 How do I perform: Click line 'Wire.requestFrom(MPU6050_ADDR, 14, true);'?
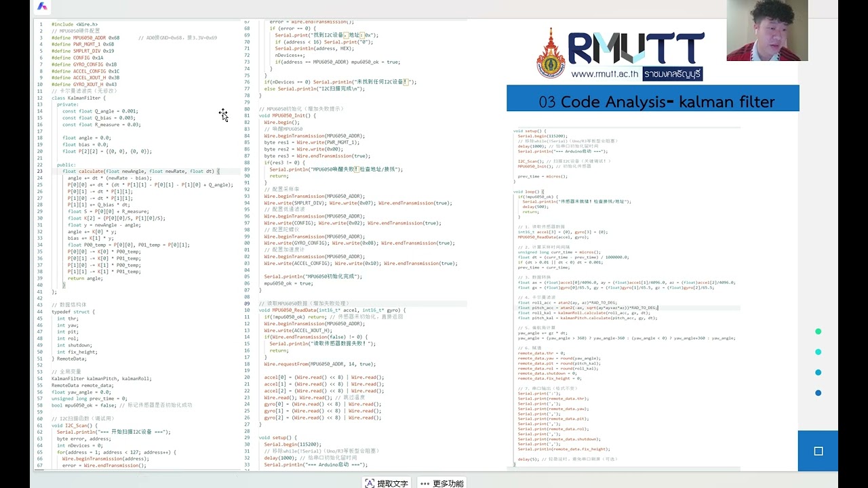point(319,364)
